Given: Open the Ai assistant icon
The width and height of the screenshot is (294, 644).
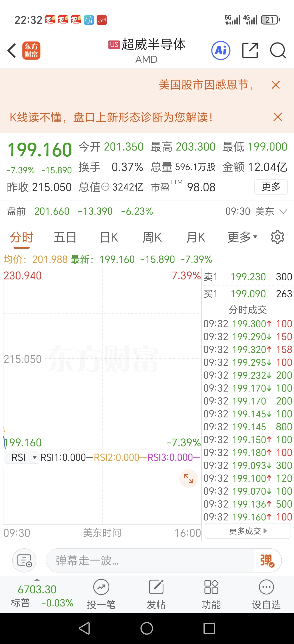Looking at the screenshot, I should click(221, 51).
